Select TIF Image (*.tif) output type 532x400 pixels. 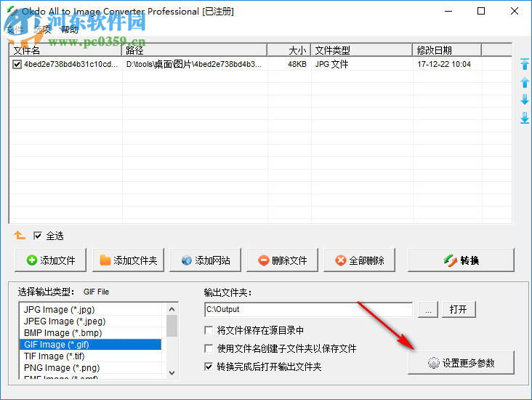[90, 356]
